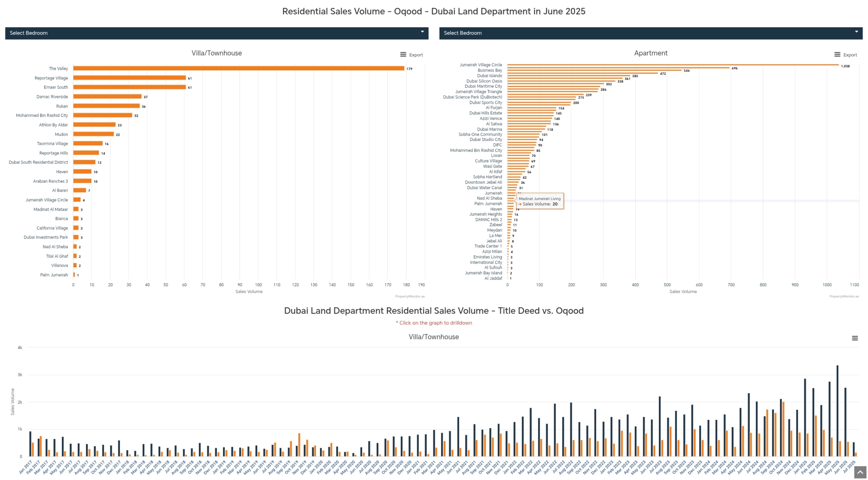Click The Valley bar in Villa chart
The width and height of the screenshot is (868, 480).
[x=239, y=68]
